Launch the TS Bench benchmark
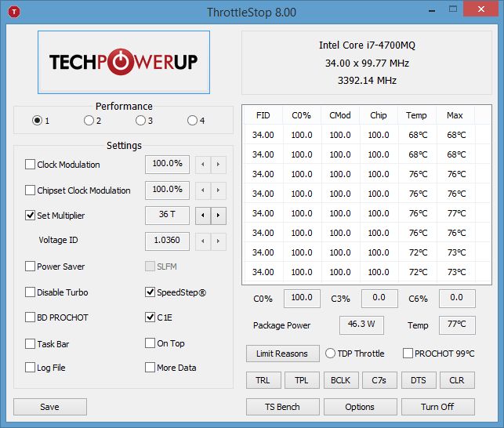 [x=282, y=407]
